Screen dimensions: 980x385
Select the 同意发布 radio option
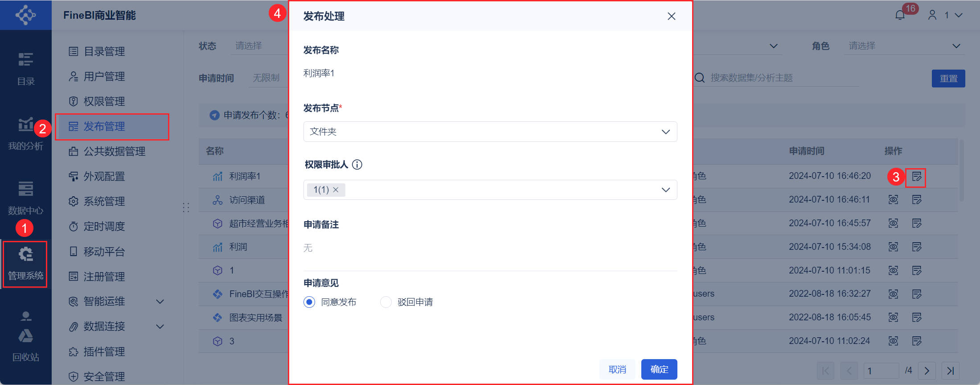(309, 302)
